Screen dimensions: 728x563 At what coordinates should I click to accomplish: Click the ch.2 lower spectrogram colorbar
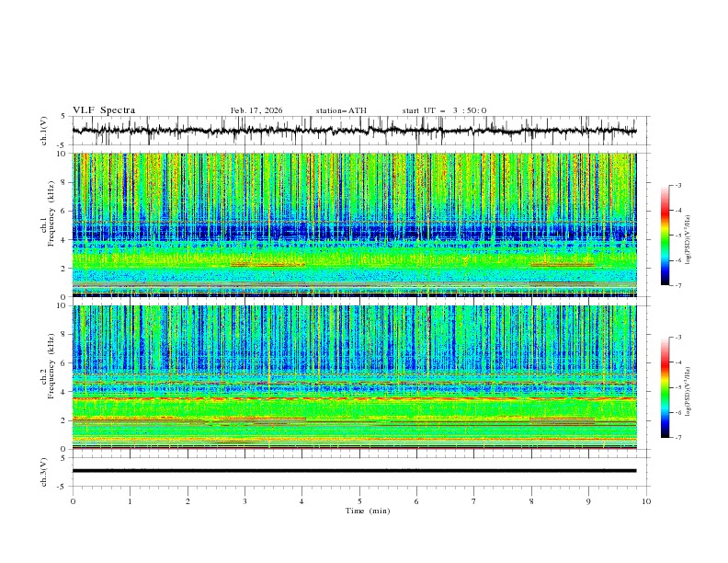(x=665, y=387)
